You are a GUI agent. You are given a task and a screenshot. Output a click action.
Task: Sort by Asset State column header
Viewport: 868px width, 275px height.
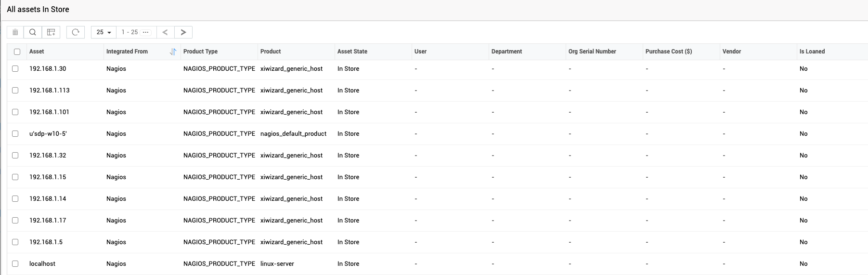(x=352, y=52)
